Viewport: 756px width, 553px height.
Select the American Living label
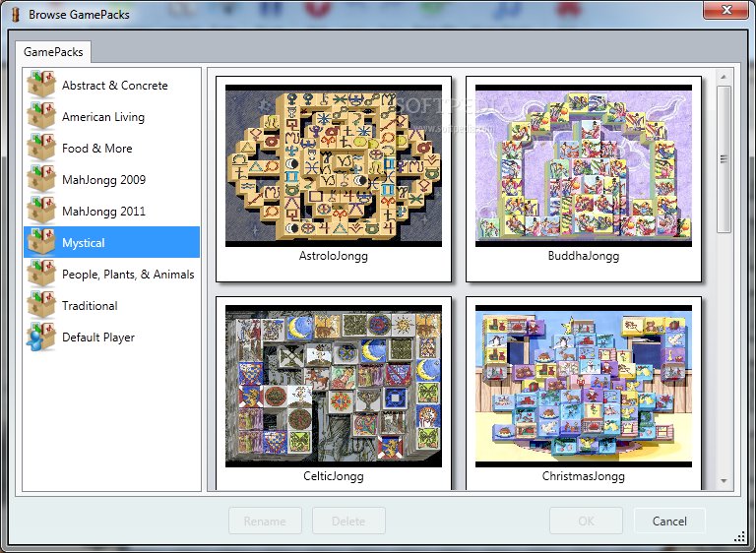103,117
